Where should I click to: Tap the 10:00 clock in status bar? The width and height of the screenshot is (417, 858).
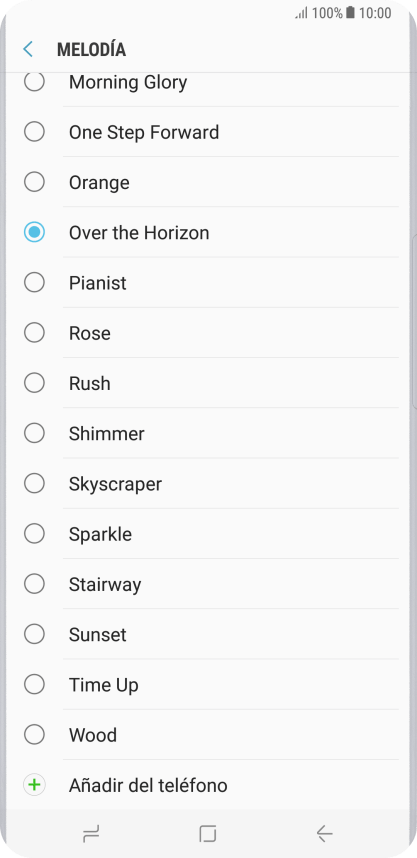click(x=375, y=13)
